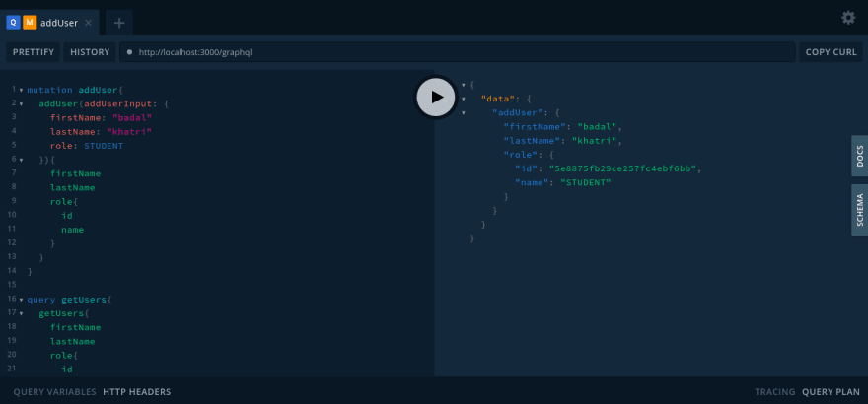
Task: Click "khatri" string in the query editor
Action: (x=129, y=131)
